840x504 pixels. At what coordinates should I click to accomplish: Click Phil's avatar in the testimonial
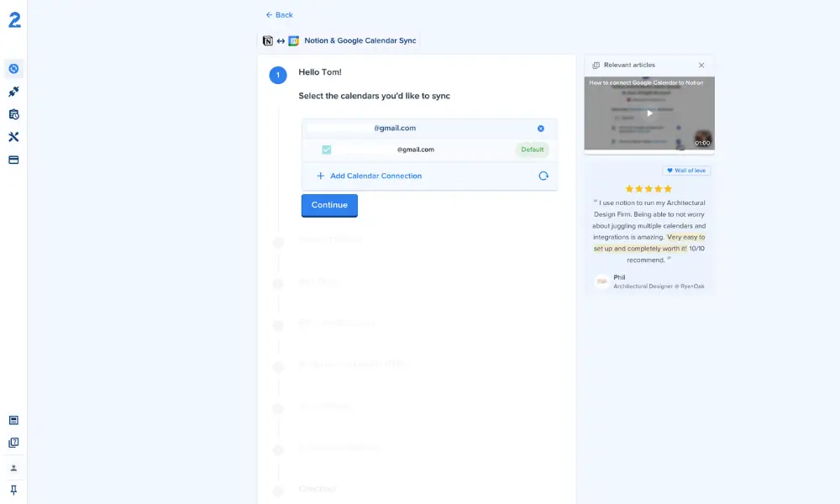(x=601, y=281)
